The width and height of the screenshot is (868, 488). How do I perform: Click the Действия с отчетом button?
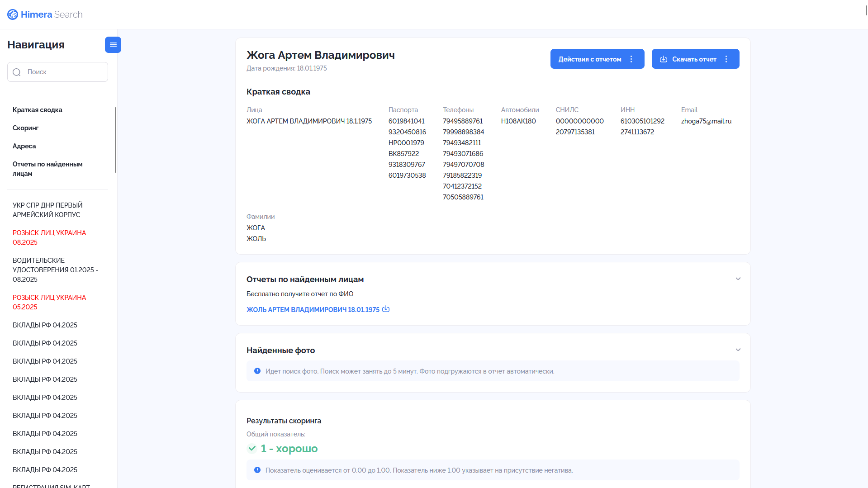pos(597,59)
